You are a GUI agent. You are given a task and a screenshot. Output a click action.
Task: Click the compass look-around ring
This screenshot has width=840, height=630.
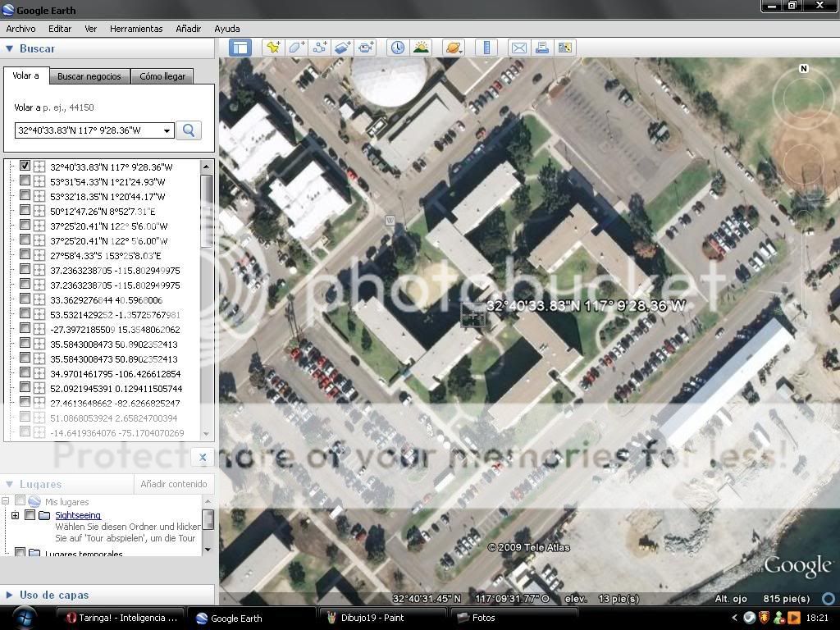pos(804,98)
